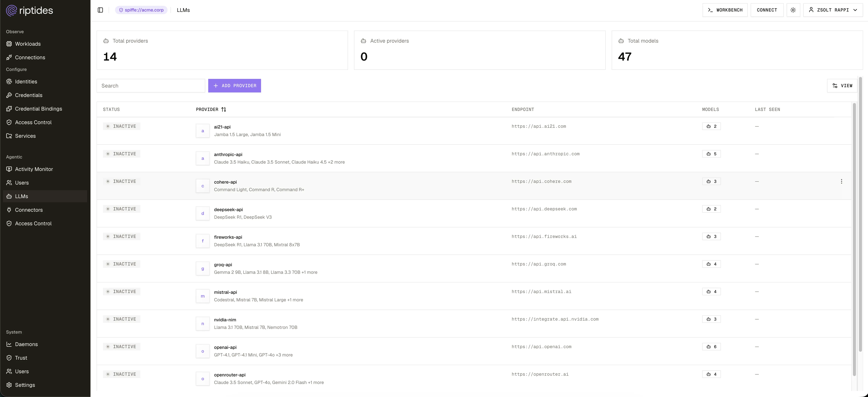Click the nvidia-nim letter avatar
868x397 pixels.
[203, 324]
